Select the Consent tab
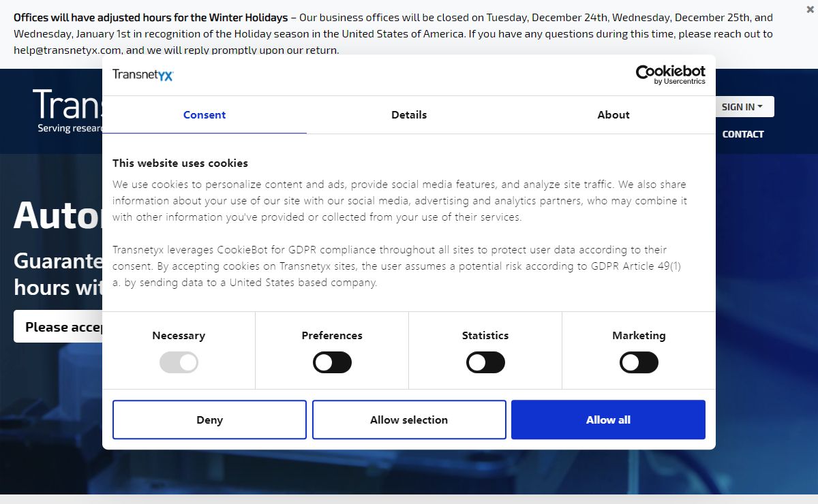This screenshot has height=504, width=818. coord(204,115)
